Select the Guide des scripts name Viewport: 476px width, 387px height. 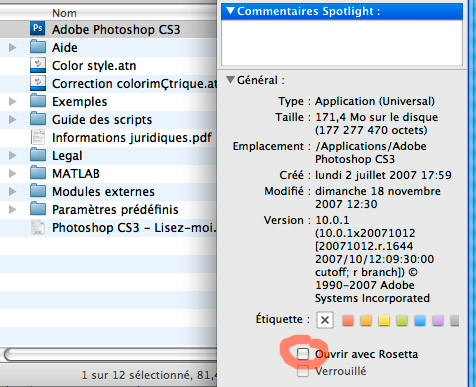(102, 119)
